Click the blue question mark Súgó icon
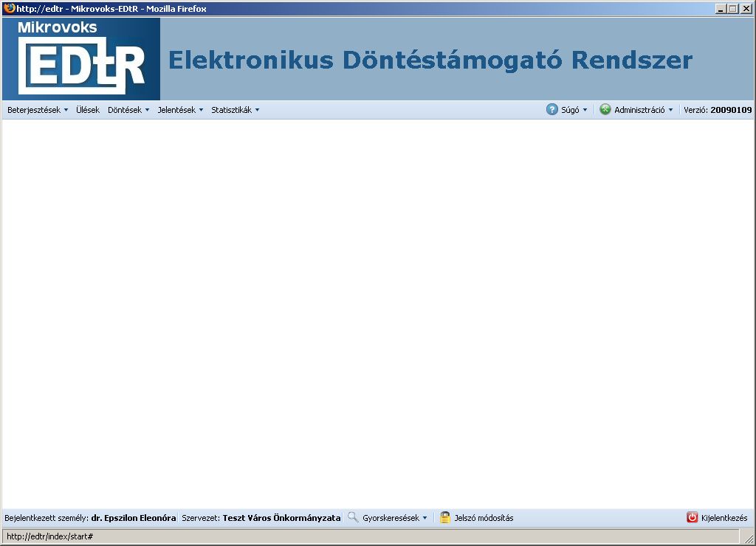Image resolution: width=756 pixels, height=546 pixels. point(552,109)
